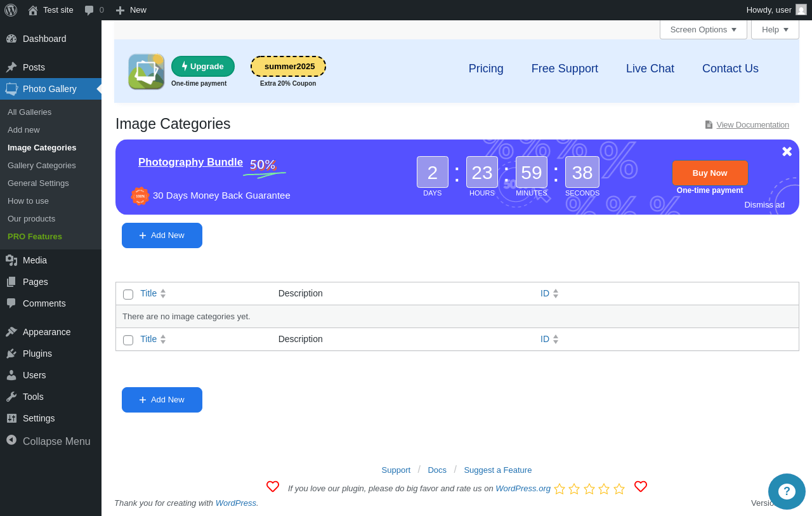
Task: Open Gallery Categories submenu item
Action: [x=42, y=165]
